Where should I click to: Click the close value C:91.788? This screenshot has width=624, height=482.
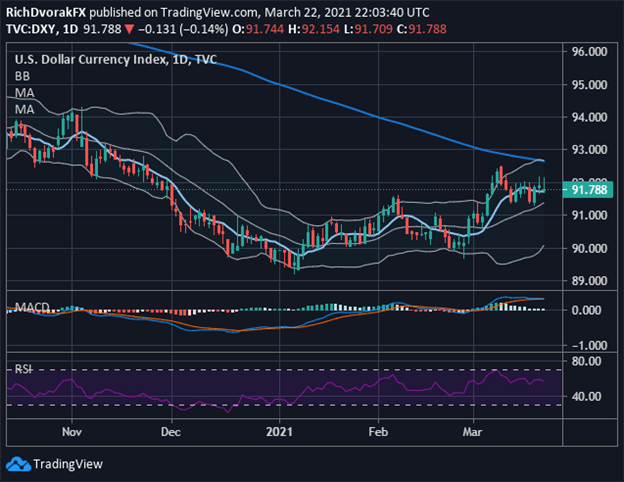pos(421,29)
